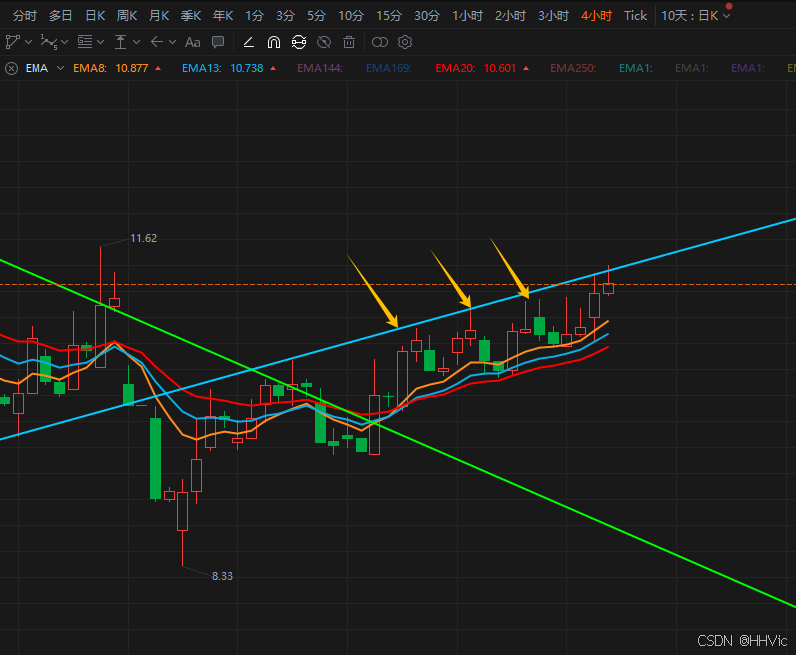The image size is (796, 655).
Task: Add a comment bubble note
Action: coord(218,42)
